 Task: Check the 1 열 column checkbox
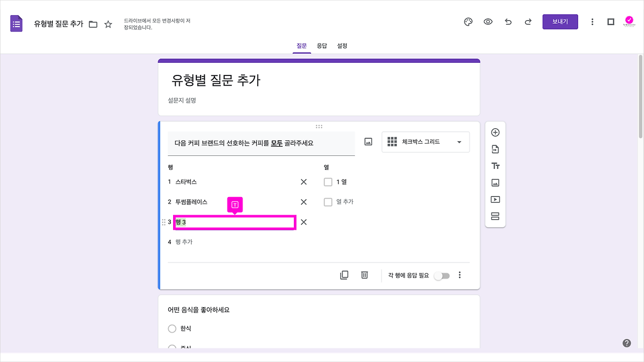(x=328, y=182)
